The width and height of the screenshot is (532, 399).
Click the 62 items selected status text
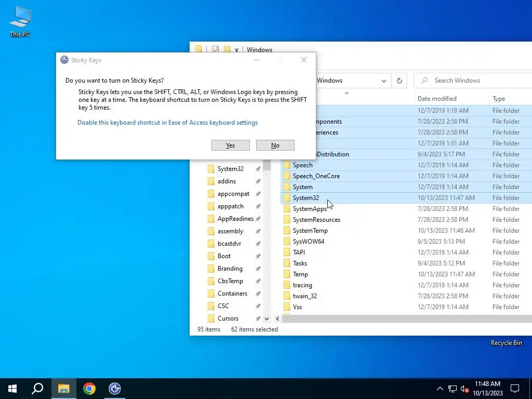point(255,329)
